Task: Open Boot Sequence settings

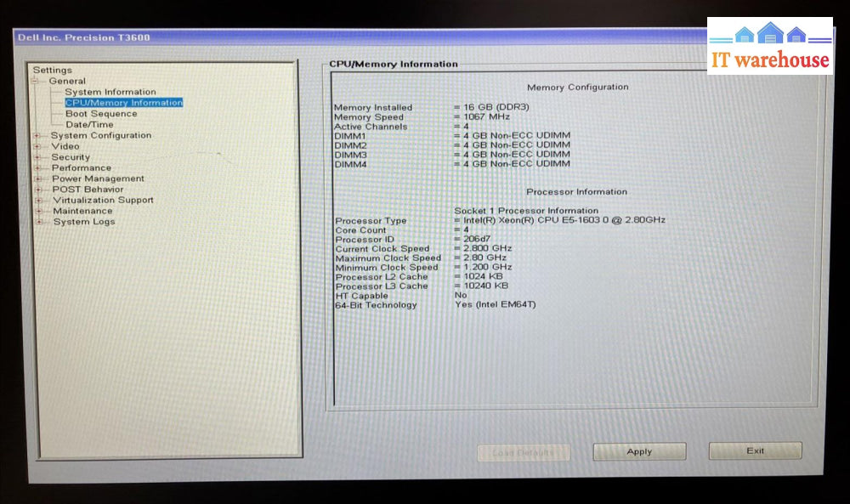Action: (x=101, y=114)
